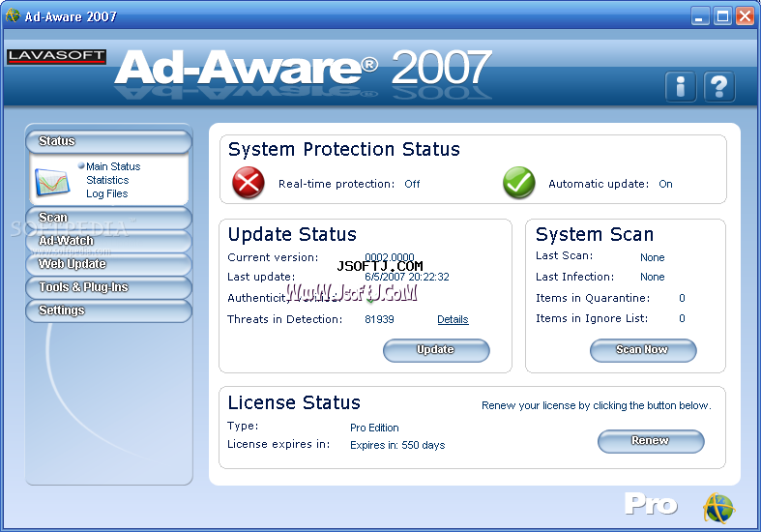Open the Settings section

108,310
